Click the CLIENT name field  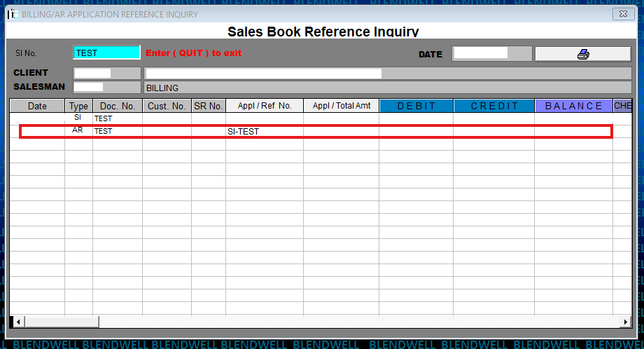(x=388, y=73)
